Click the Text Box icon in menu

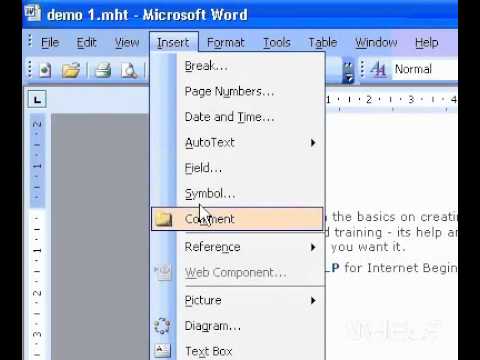163,351
